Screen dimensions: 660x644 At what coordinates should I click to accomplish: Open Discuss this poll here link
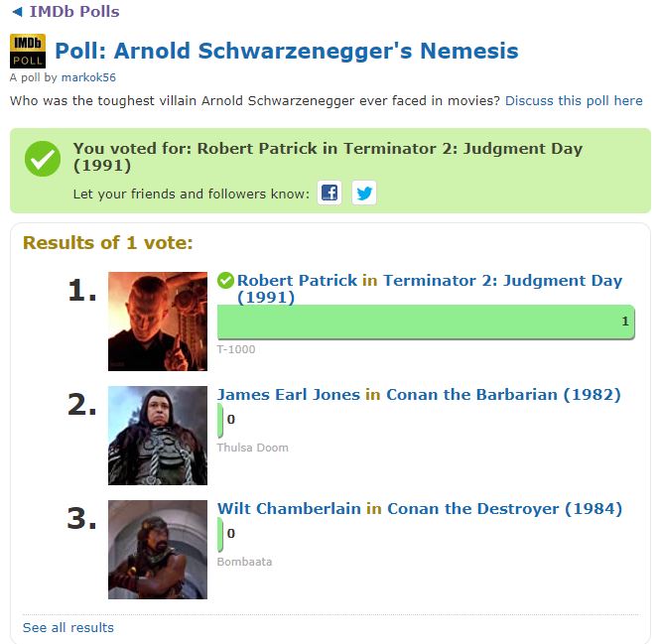tap(574, 101)
